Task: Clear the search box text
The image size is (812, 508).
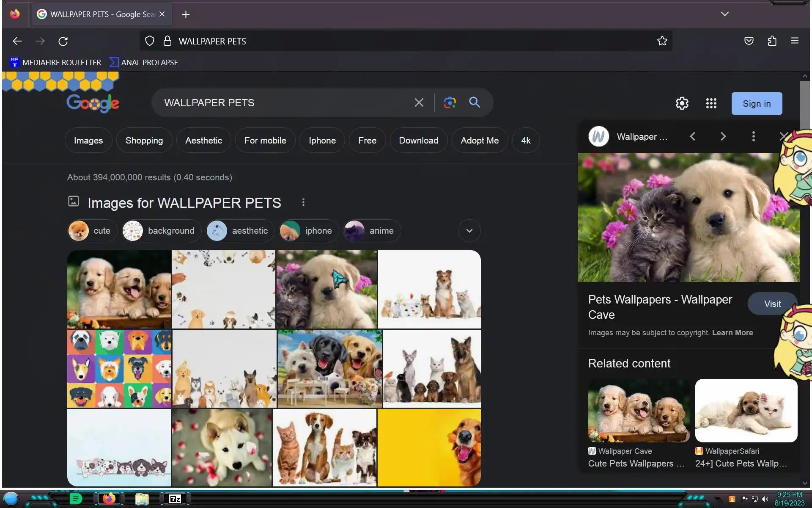Action: 419,103
